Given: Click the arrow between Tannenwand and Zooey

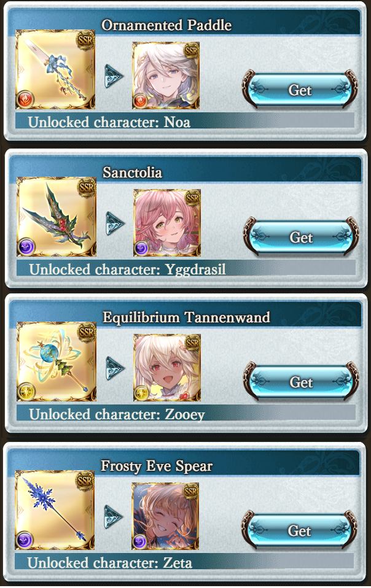Looking at the screenshot, I should (115, 368).
